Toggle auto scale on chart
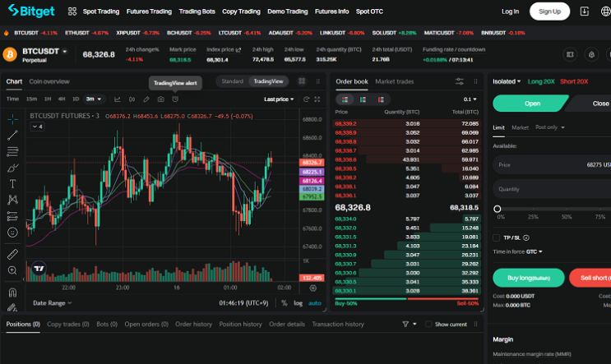This screenshot has height=364, width=611. coord(315,303)
